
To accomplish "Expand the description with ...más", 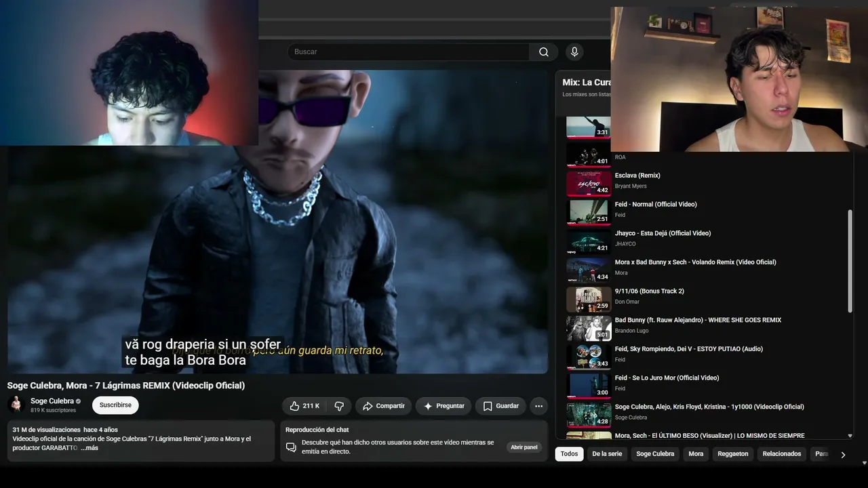I will click(90, 448).
